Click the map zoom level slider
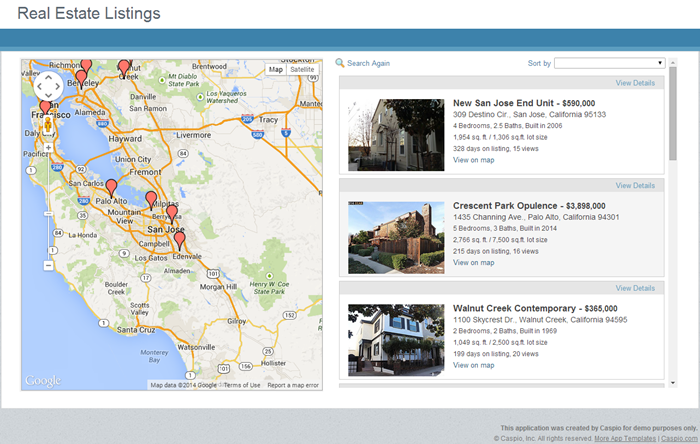This screenshot has width=700, height=444. [x=48, y=208]
